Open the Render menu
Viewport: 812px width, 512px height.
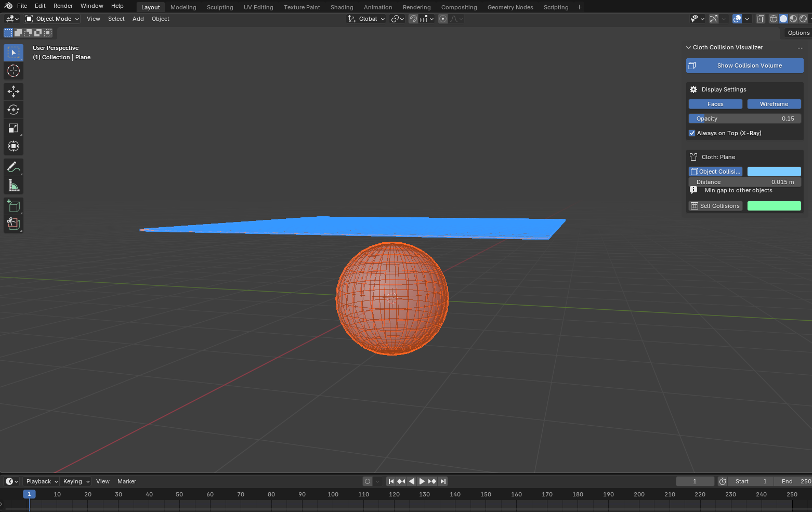point(63,6)
